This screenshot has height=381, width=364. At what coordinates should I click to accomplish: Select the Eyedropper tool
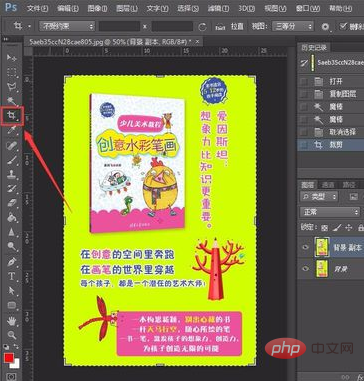coord(12,131)
